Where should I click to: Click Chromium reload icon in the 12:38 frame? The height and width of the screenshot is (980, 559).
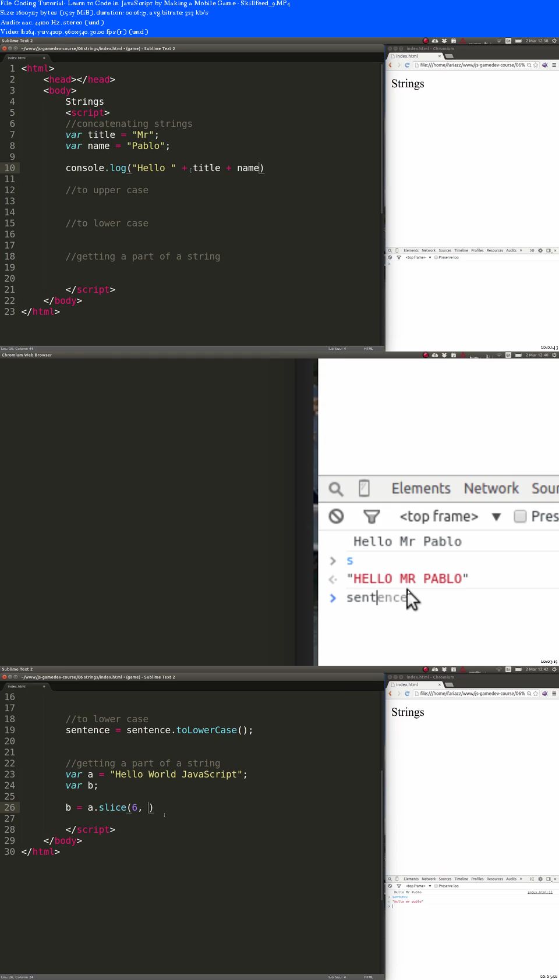[407, 65]
